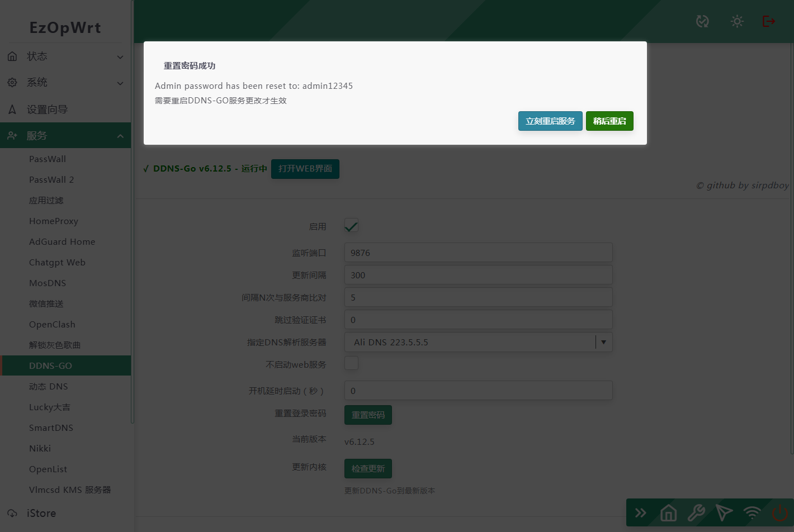The height and width of the screenshot is (532, 794).
Task: Check the 不启动web服务 checkbox
Action: click(351, 363)
